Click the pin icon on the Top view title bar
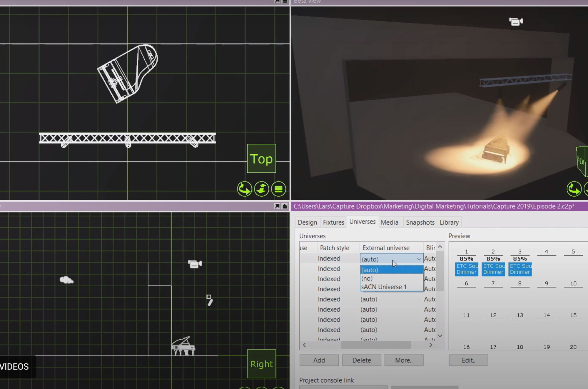 (277, 1)
